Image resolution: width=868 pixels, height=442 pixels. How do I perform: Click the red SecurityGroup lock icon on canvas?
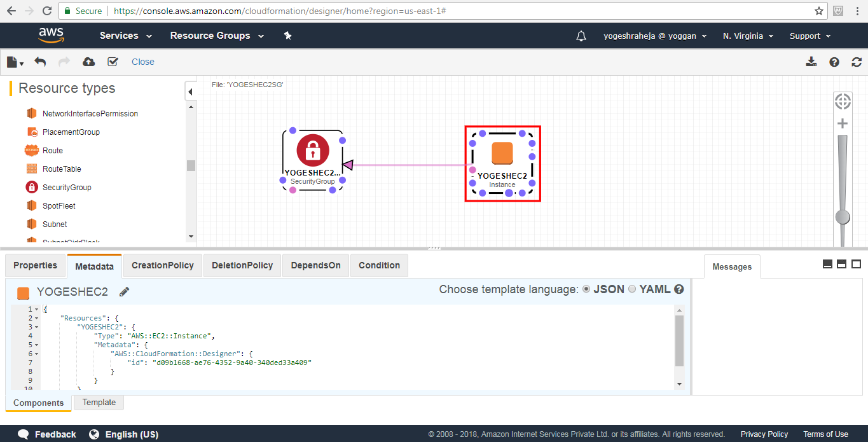pyautogui.click(x=312, y=150)
